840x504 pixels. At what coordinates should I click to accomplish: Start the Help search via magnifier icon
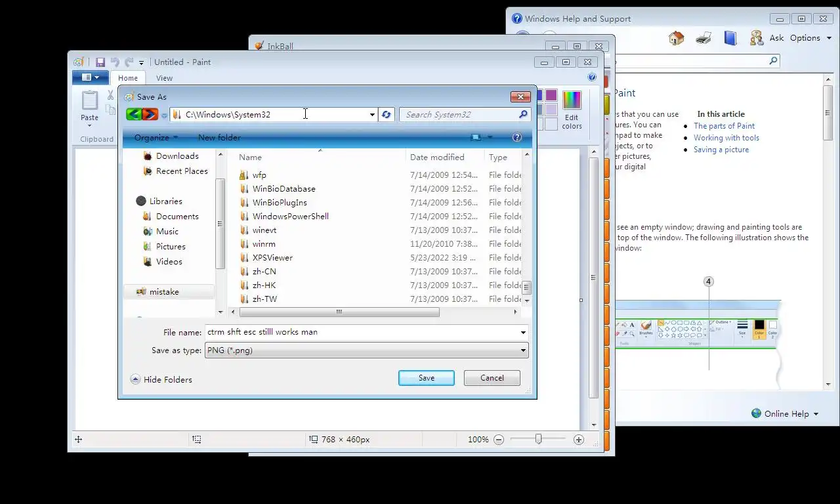click(773, 61)
